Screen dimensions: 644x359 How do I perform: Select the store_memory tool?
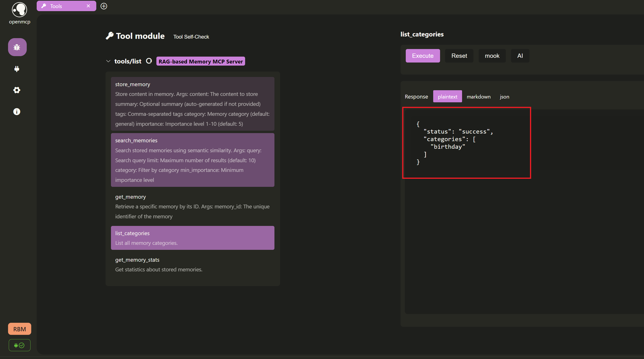click(193, 104)
